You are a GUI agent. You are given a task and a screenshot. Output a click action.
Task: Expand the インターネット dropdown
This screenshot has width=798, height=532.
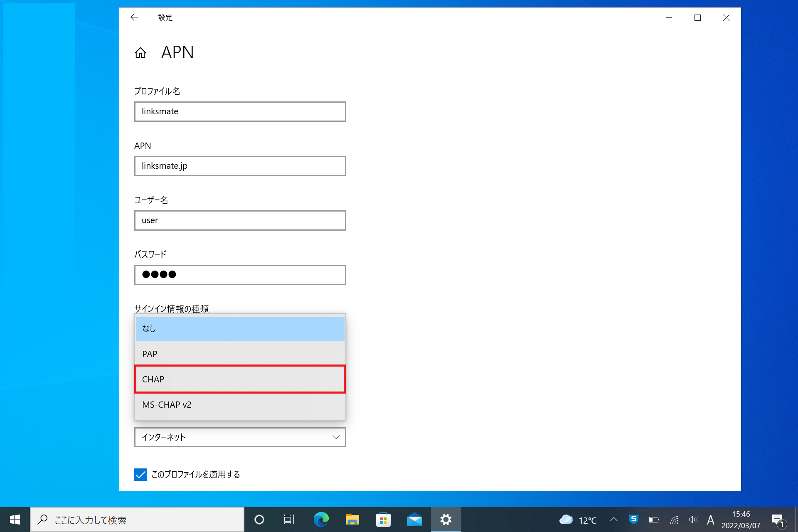(x=240, y=437)
